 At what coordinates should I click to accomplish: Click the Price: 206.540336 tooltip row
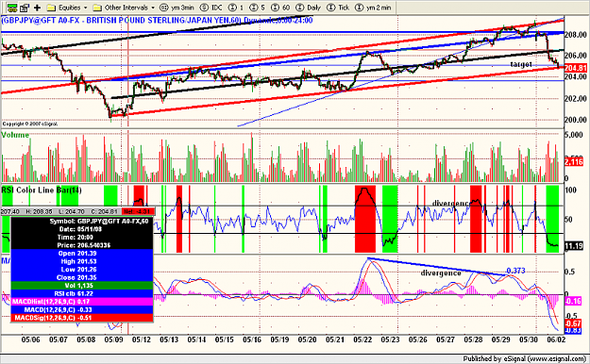82,245
